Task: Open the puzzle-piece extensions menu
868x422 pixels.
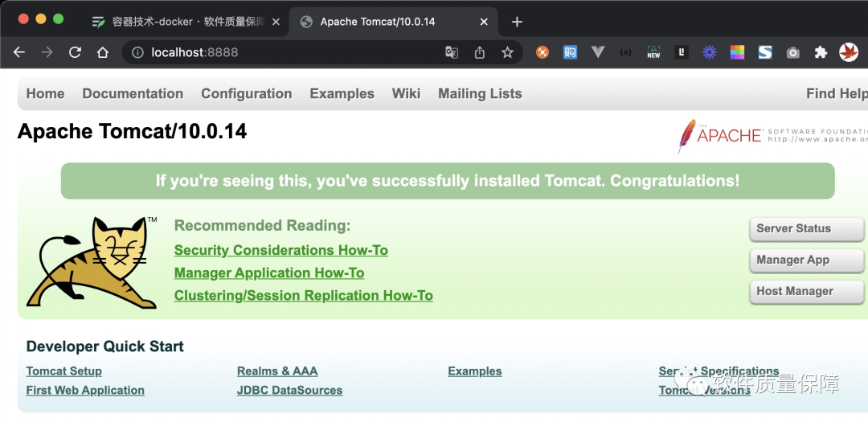Action: [821, 52]
